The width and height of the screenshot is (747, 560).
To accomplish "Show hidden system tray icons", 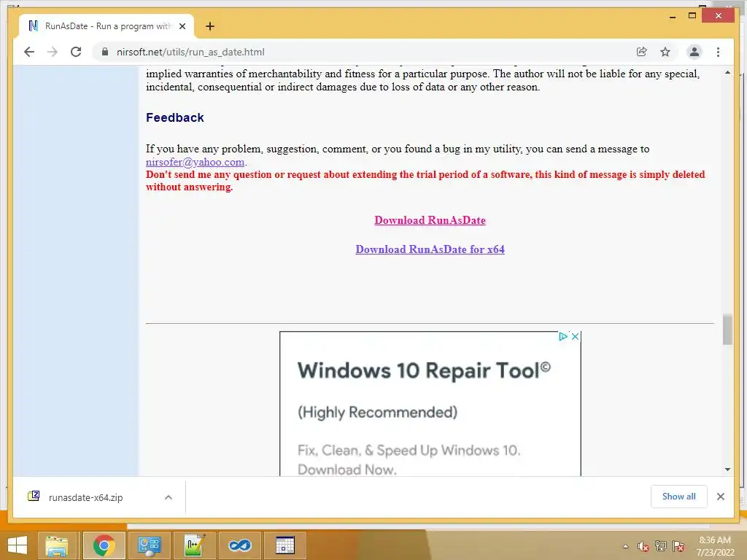I will click(x=625, y=546).
